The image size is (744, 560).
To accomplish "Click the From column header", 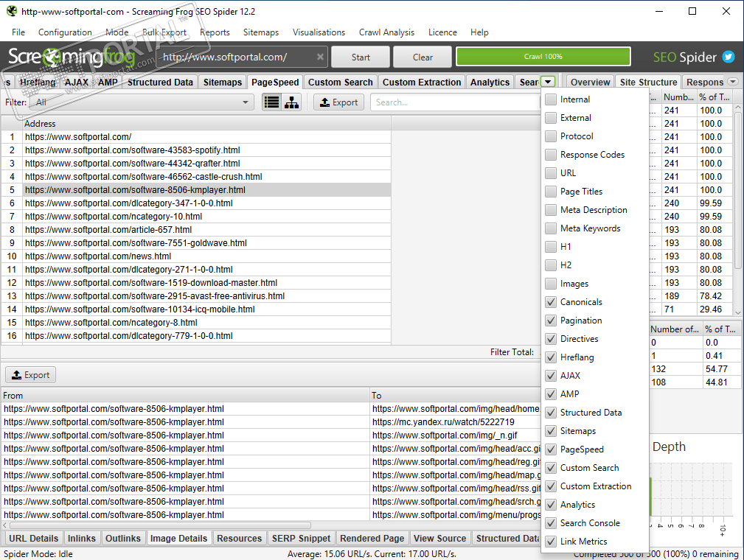I will (185, 395).
